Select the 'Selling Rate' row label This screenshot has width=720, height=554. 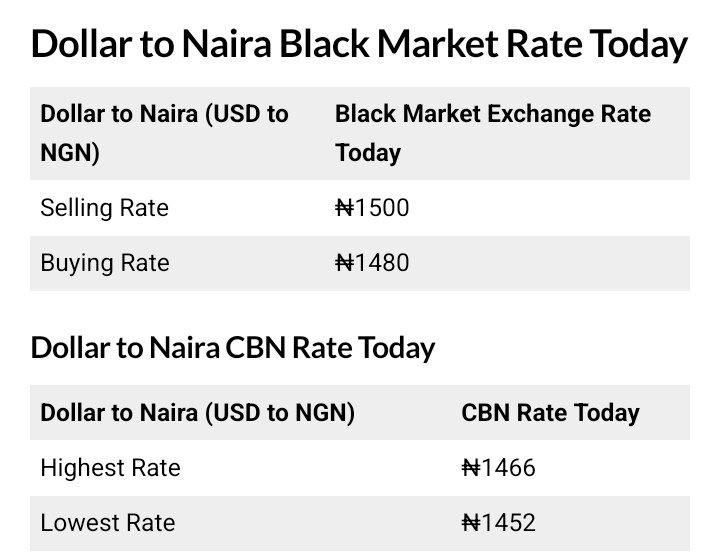[104, 208]
